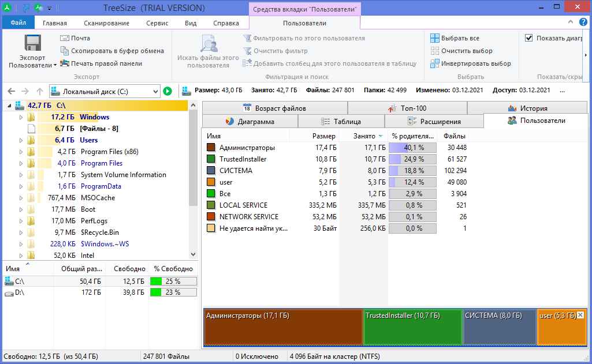Click the Размер column header
The width and height of the screenshot is (592, 364).
pos(314,136)
